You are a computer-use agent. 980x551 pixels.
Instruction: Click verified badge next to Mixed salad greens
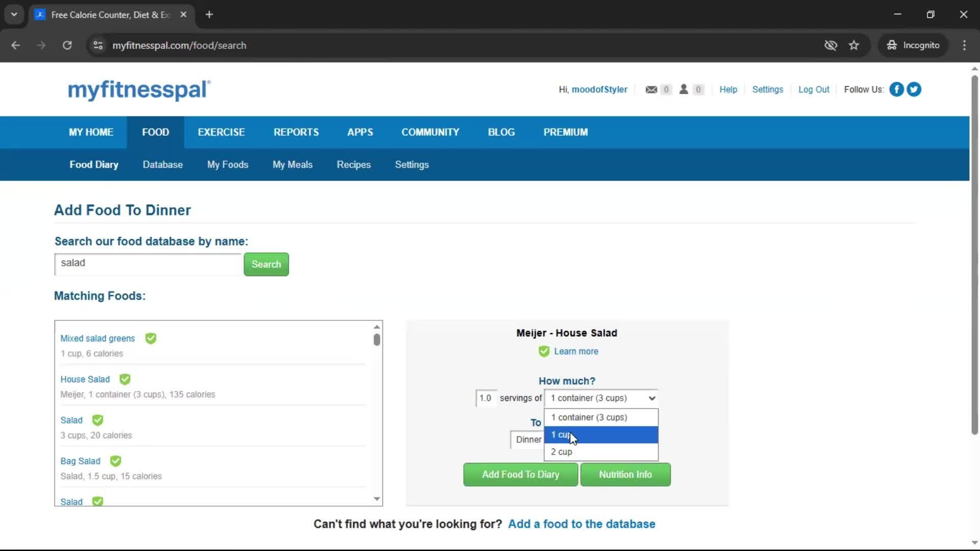click(151, 338)
